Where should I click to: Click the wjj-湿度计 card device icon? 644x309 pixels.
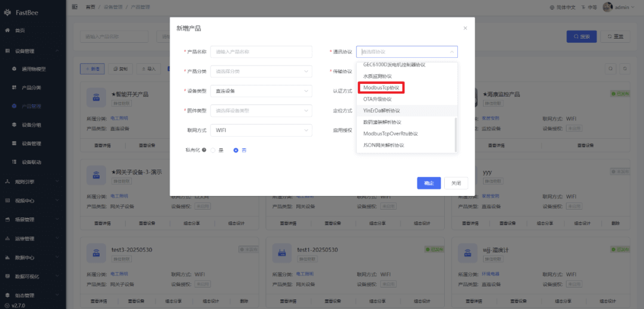468,253
